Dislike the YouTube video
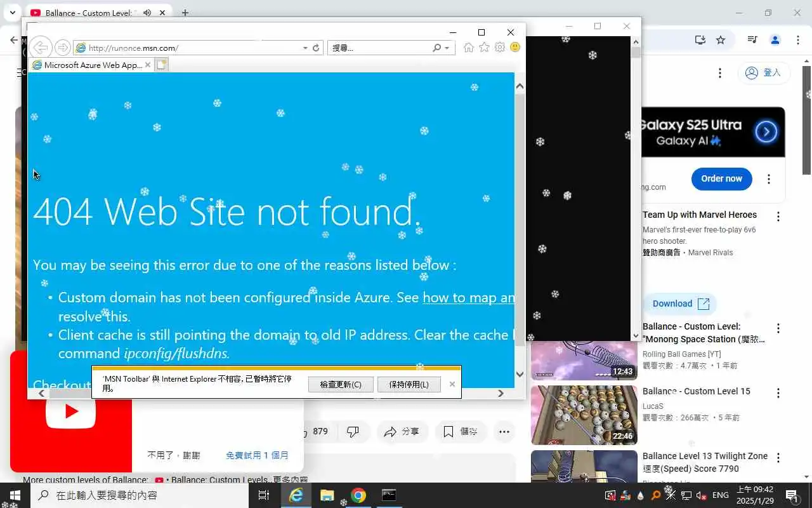This screenshot has height=508, width=812. [353, 432]
